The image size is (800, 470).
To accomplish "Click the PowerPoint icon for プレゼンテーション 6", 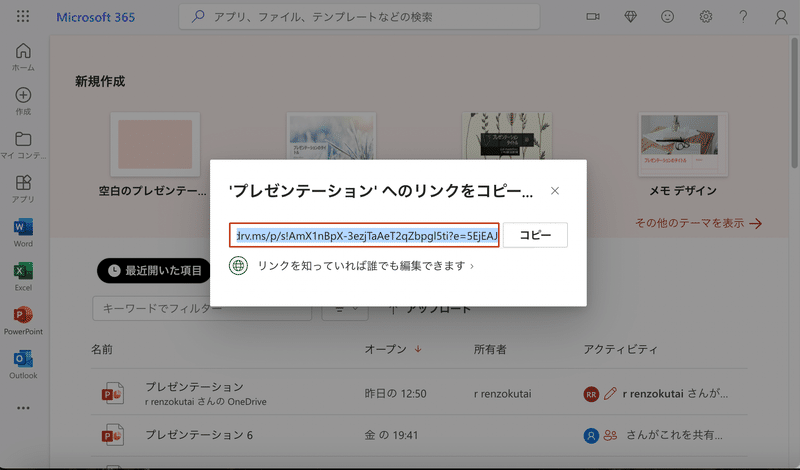I will coord(113,435).
